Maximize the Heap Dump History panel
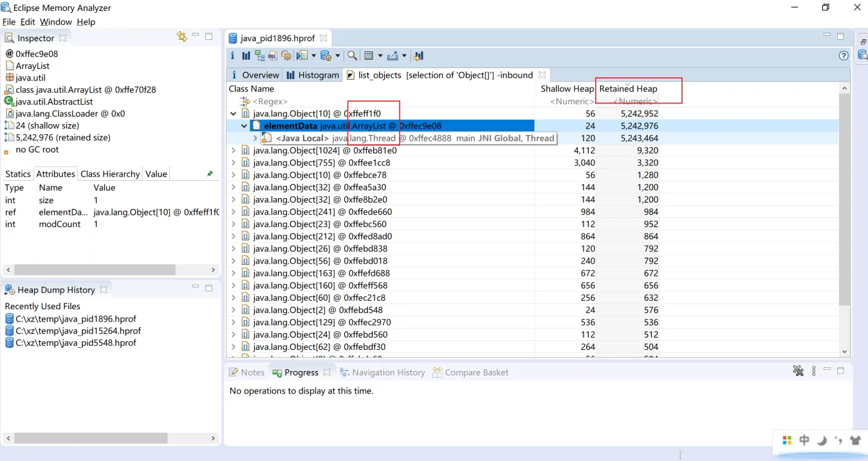The height and width of the screenshot is (461, 868). [208, 288]
